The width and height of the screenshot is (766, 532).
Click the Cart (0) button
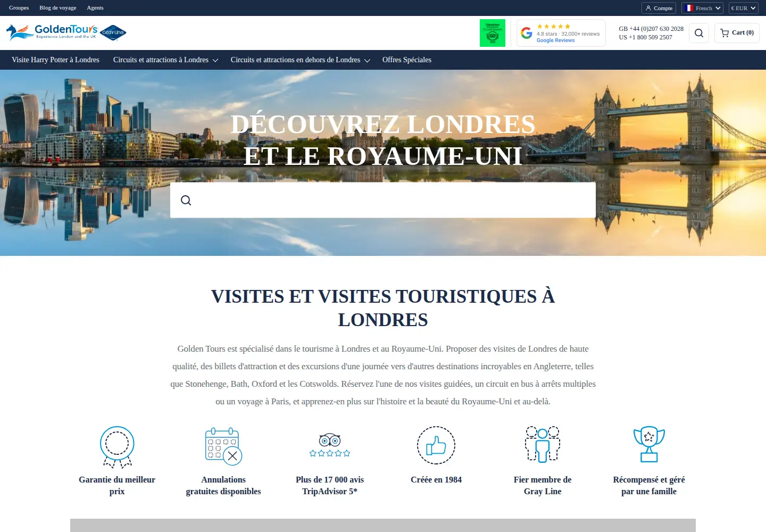(737, 33)
